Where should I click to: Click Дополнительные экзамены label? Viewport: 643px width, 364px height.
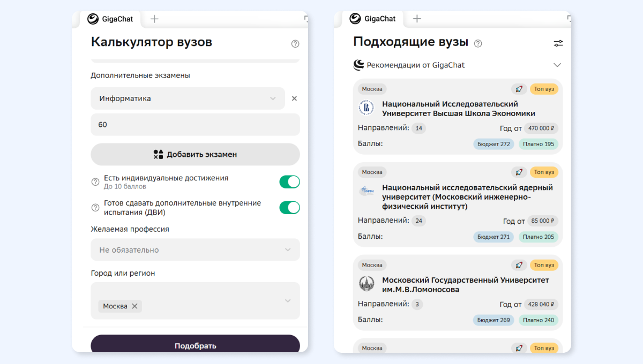tap(140, 75)
